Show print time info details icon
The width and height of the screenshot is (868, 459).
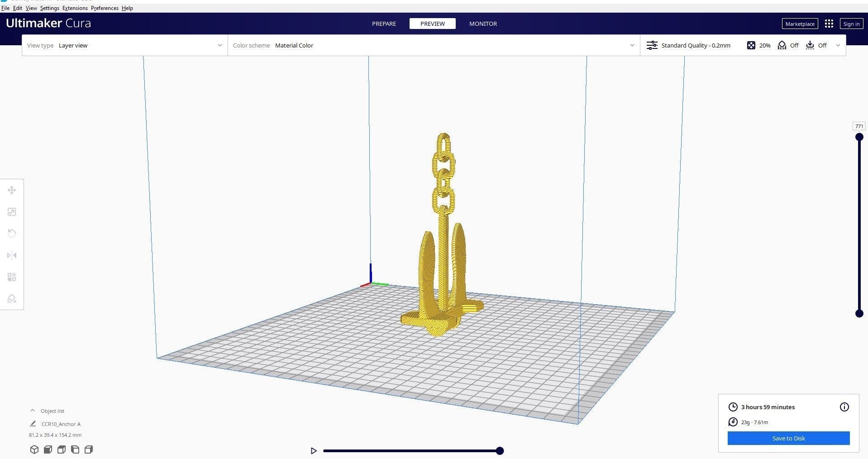pos(844,407)
